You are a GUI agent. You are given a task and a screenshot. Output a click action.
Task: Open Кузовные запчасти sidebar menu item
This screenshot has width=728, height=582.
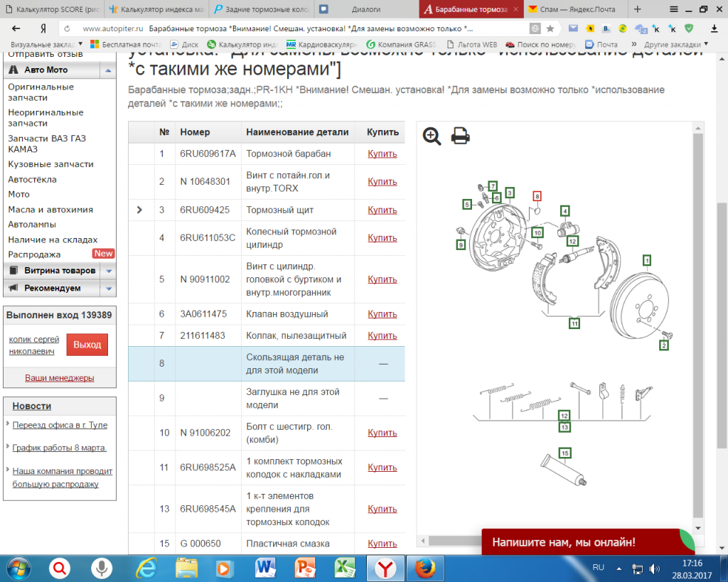[50, 164]
